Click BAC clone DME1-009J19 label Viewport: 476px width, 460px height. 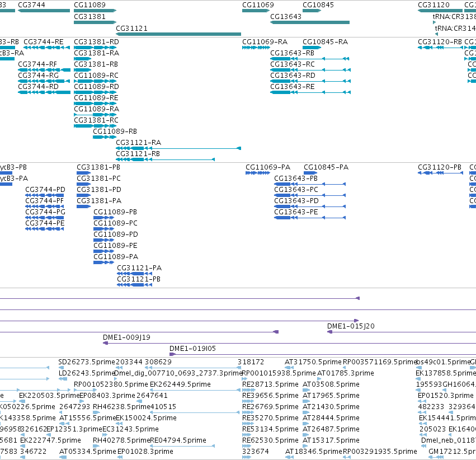[x=126, y=337]
